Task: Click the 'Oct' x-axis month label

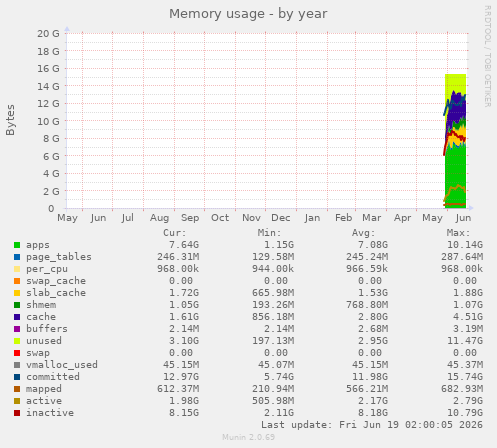Action: point(220,218)
